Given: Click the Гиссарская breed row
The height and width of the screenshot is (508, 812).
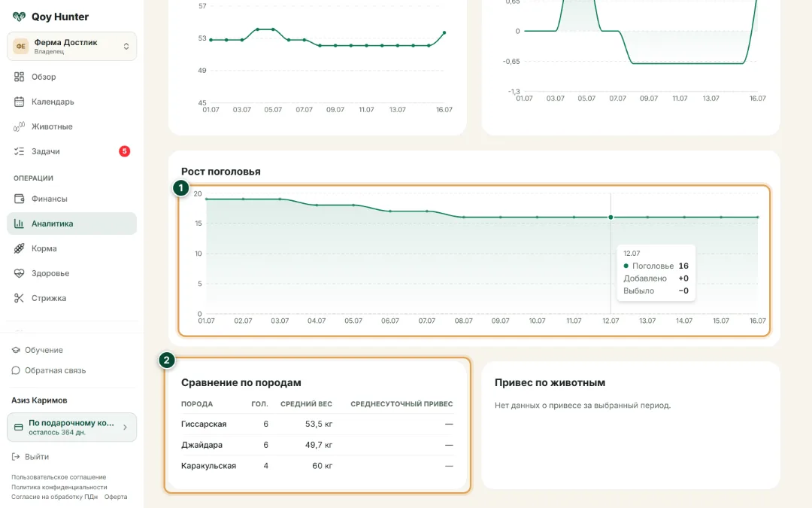Looking at the screenshot, I should coord(317,424).
